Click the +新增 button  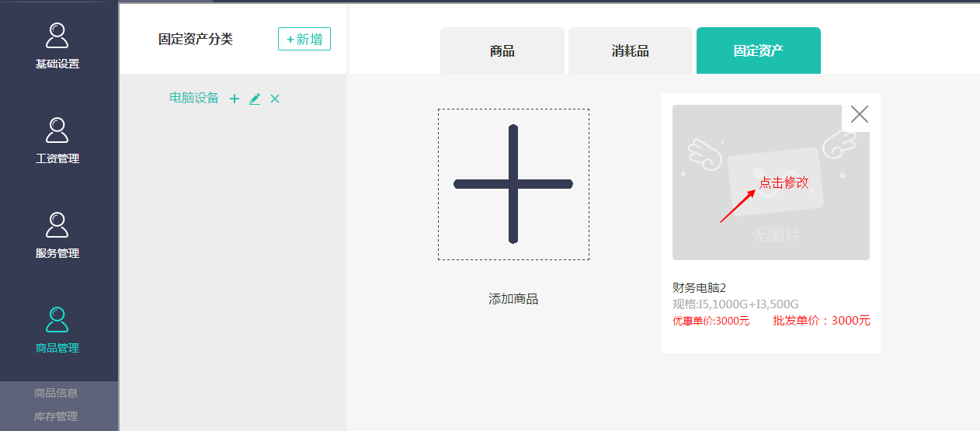point(304,39)
